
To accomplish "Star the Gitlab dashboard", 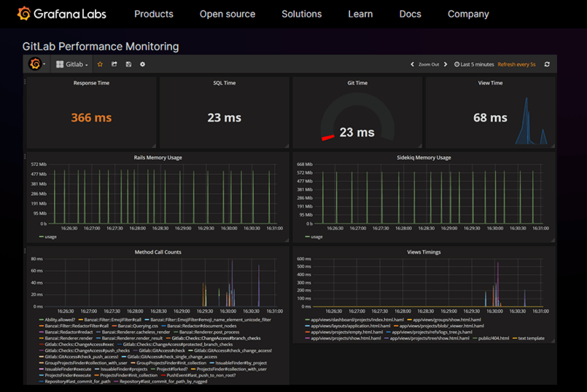I will pos(100,64).
